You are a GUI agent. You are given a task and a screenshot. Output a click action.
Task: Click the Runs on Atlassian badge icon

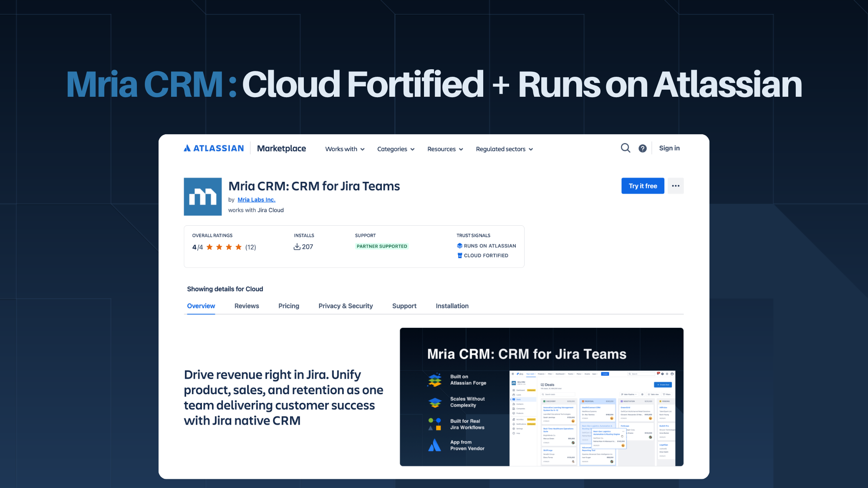[459, 246]
